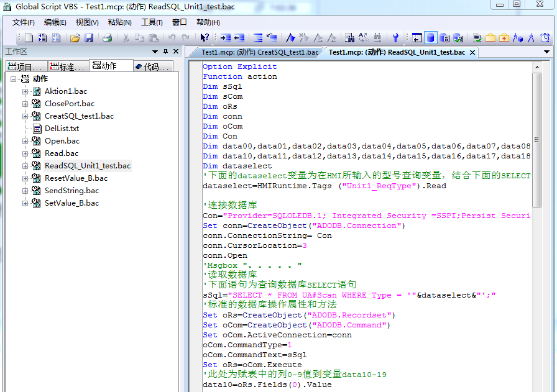Screen dimensions: 557x392
Task: Open the 工具(T) menu
Action: (152, 22)
